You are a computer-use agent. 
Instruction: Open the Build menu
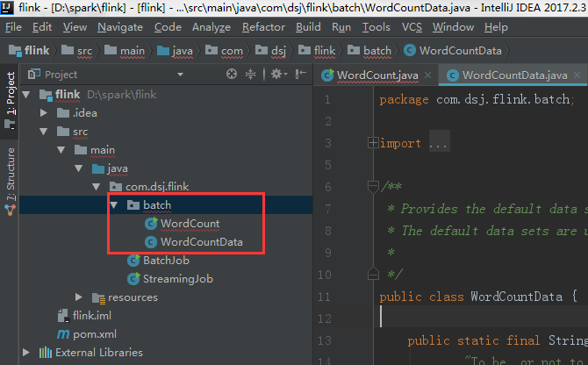[308, 27]
